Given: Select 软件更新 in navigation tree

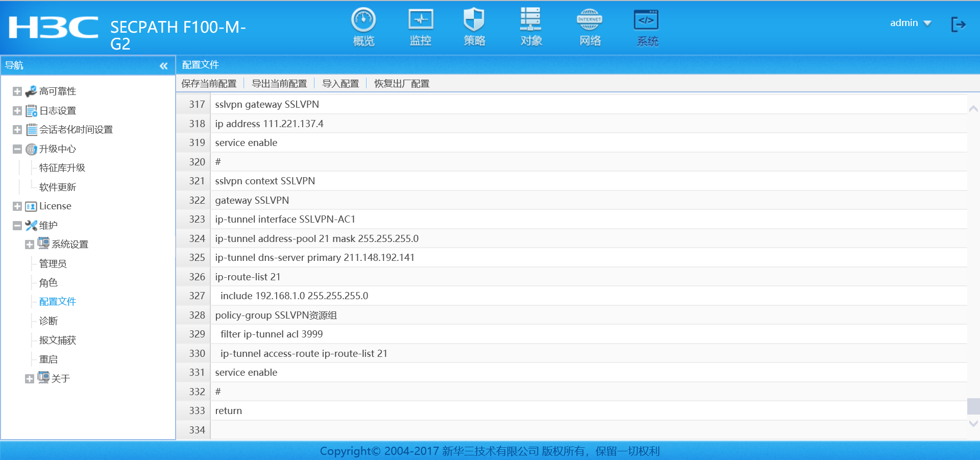Looking at the screenshot, I should pyautogui.click(x=58, y=187).
